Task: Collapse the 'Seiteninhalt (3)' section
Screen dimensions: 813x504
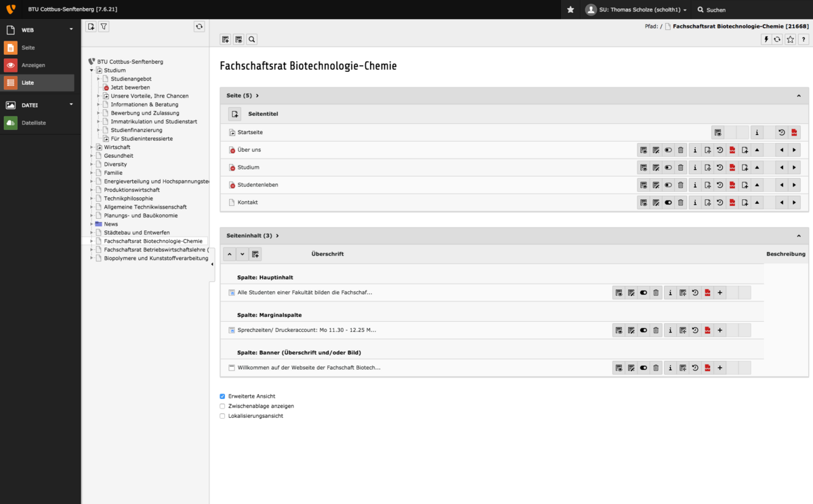Action: click(799, 236)
